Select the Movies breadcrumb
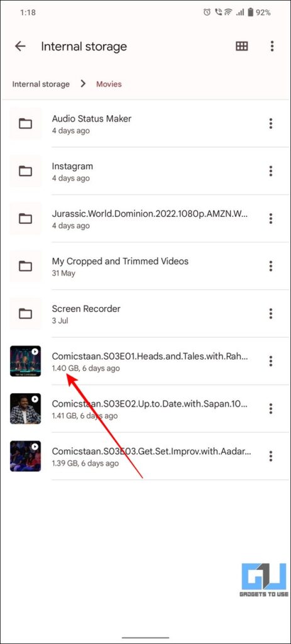 [x=109, y=84]
